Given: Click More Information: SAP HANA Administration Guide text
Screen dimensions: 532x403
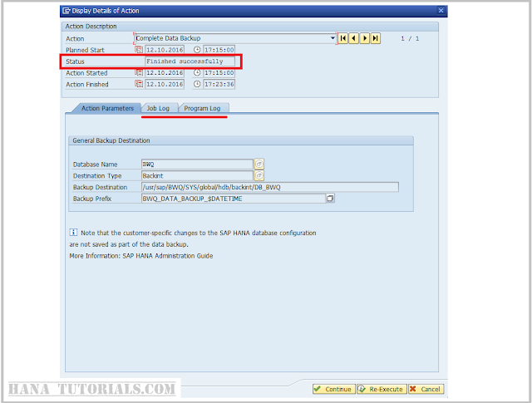Looking at the screenshot, I should (141, 256).
